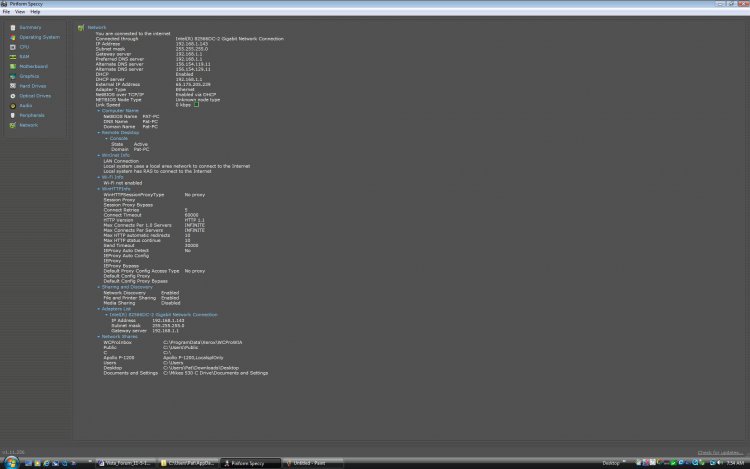The height and width of the screenshot is (469, 750).
Task: Collapse the Computer Name section
Action: [x=99, y=111]
